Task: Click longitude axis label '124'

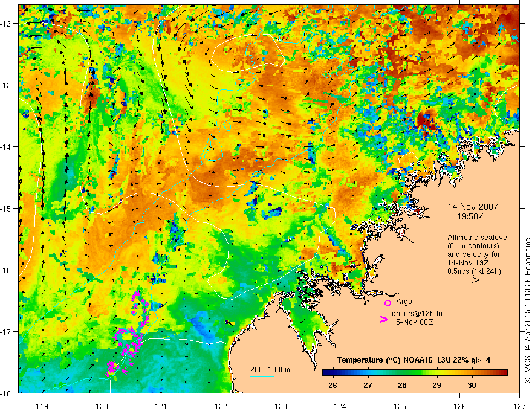Action: [340, 406]
